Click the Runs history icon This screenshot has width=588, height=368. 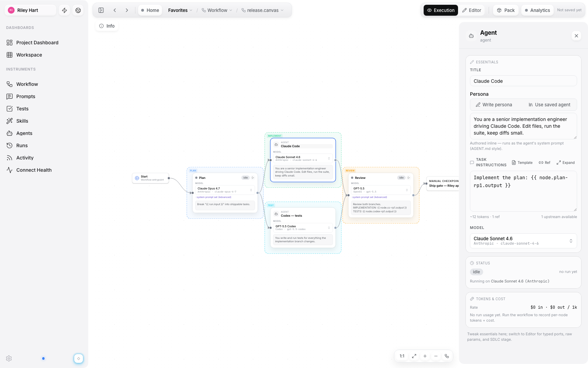10,145
